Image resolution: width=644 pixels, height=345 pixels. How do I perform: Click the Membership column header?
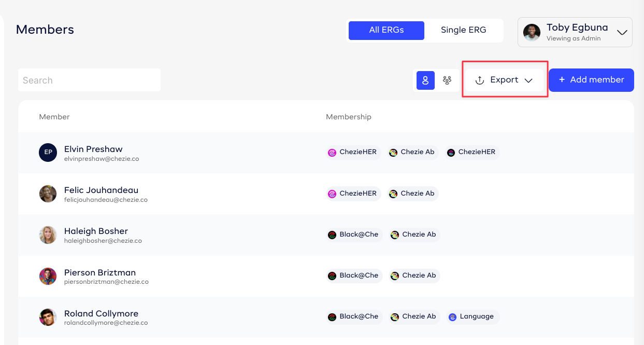(x=348, y=117)
